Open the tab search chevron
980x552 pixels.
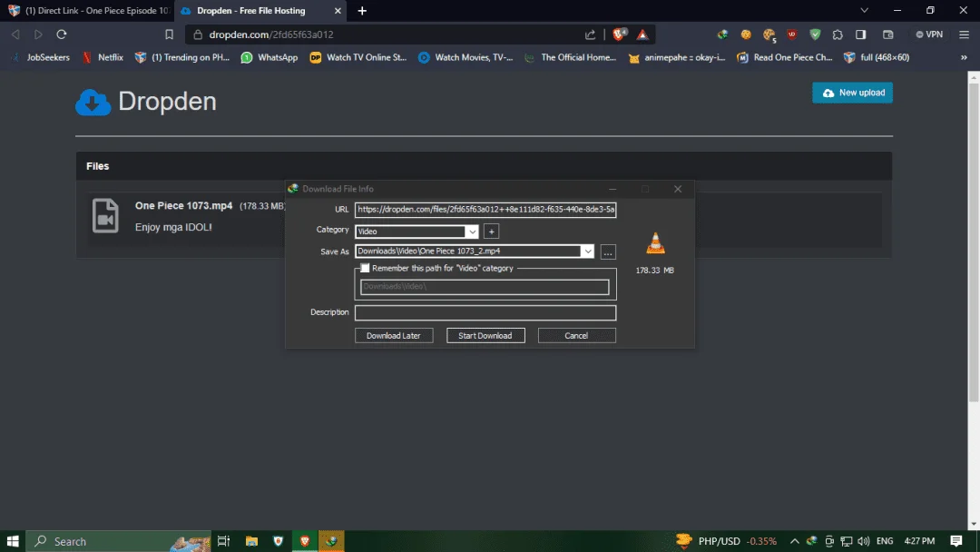pos(864,11)
